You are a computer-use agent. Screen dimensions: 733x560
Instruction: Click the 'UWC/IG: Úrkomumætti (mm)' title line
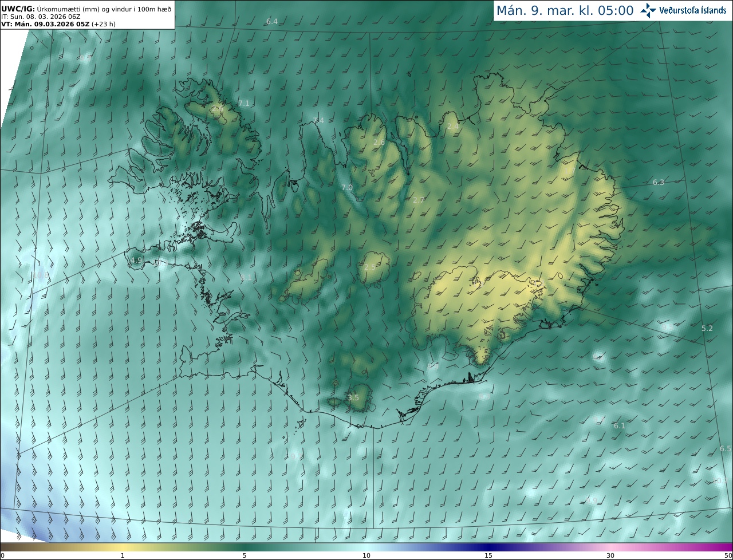tap(86, 8)
